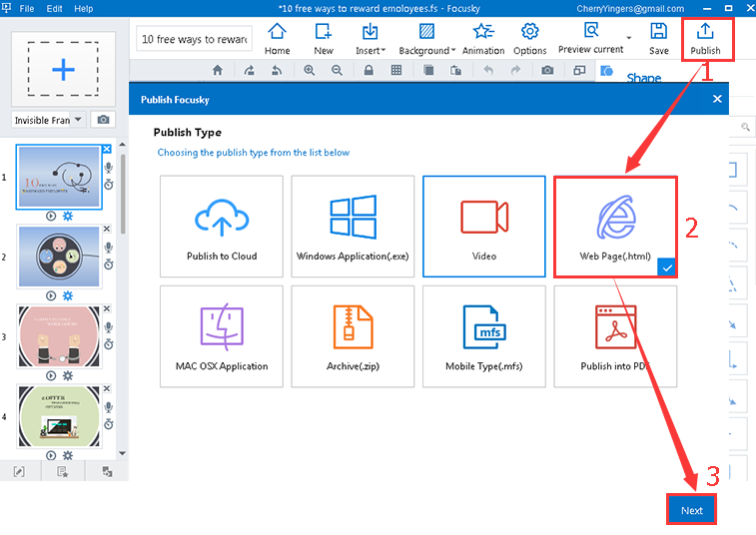Click the starred list icon at bottom
Screen dimensions: 756x535
coord(63,471)
